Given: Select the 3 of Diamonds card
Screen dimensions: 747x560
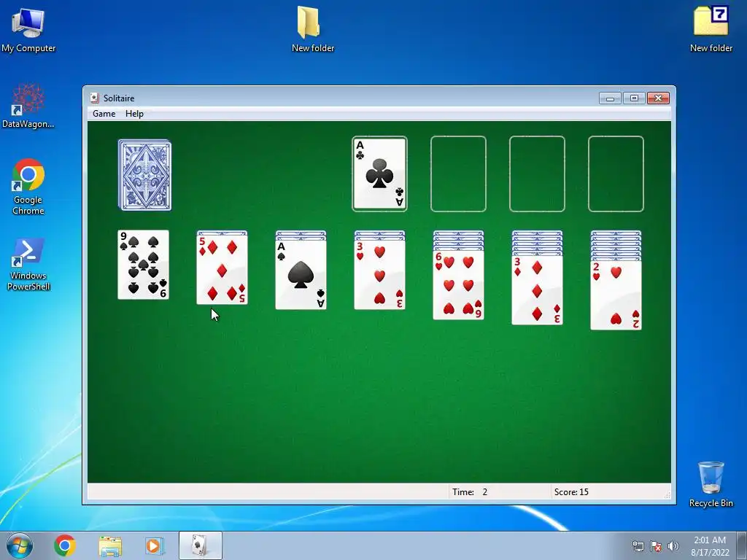Looking at the screenshot, I should tap(538, 290).
